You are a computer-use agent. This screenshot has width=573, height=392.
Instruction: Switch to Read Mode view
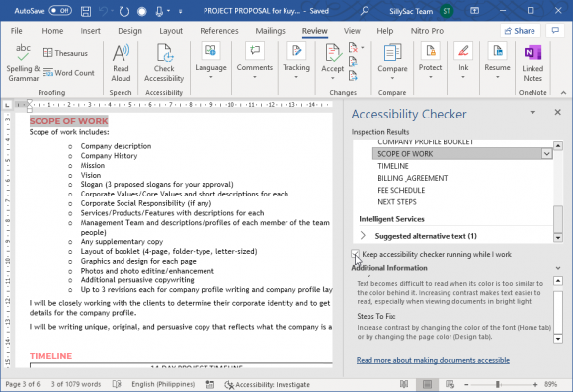(x=404, y=384)
